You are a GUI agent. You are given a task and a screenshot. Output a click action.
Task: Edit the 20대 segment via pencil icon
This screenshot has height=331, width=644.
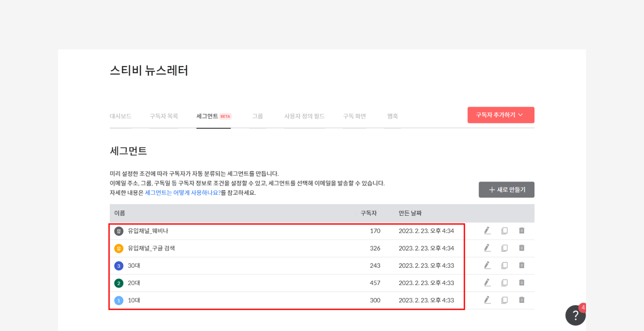pos(487,282)
